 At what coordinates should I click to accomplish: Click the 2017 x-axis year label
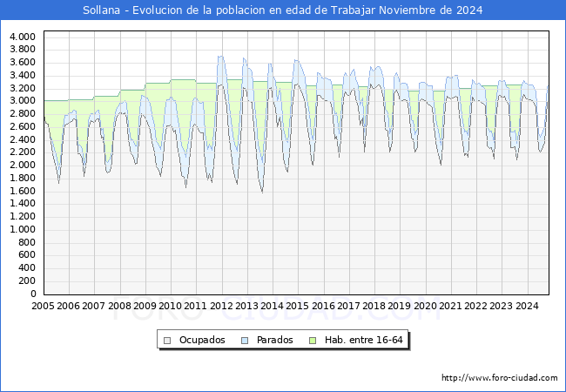pyautogui.click(x=348, y=306)
